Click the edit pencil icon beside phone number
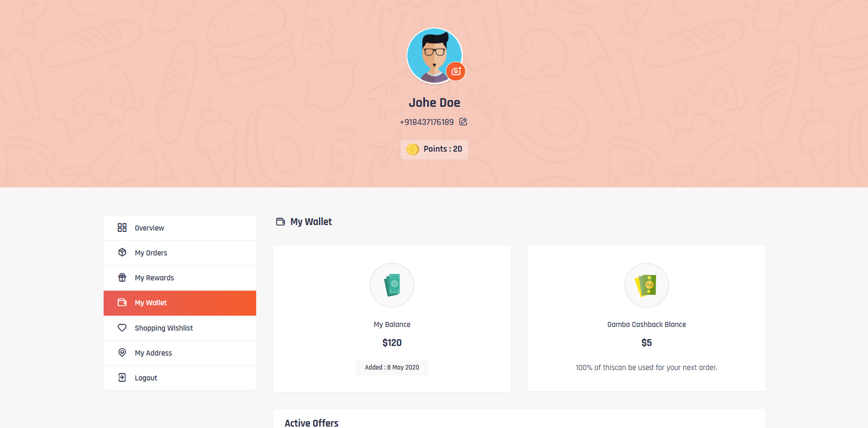This screenshot has height=428, width=868. 463,122
